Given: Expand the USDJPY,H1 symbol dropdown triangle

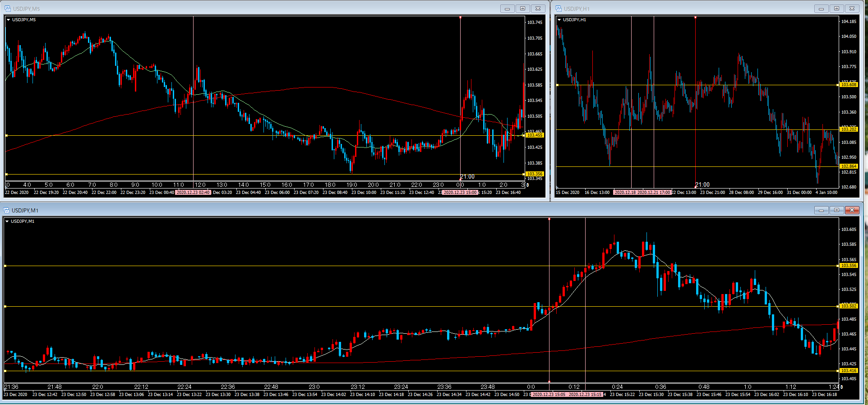Looking at the screenshot, I should click(x=559, y=20).
